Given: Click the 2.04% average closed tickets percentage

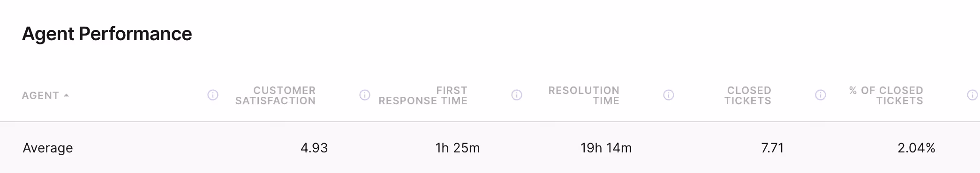Looking at the screenshot, I should pos(917,148).
